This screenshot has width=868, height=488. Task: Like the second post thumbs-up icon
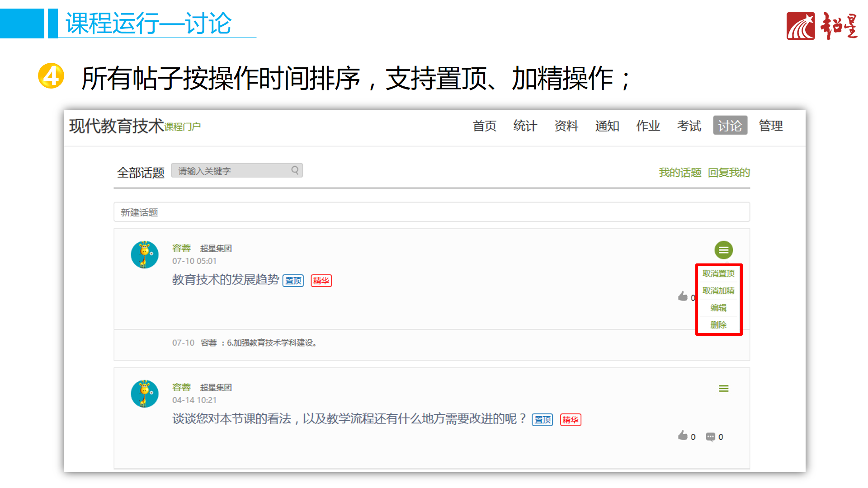pos(683,436)
